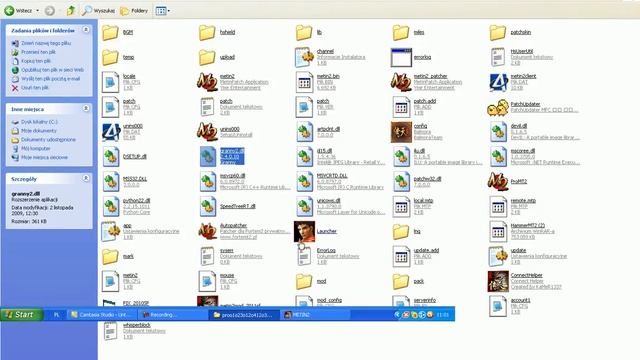
Task: Click the MSVCRTD.DLL file name
Action: tap(332, 176)
